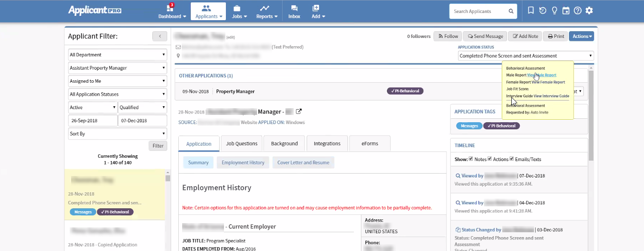Click View Interview Guide link
644x251 pixels.
pyautogui.click(x=551, y=96)
